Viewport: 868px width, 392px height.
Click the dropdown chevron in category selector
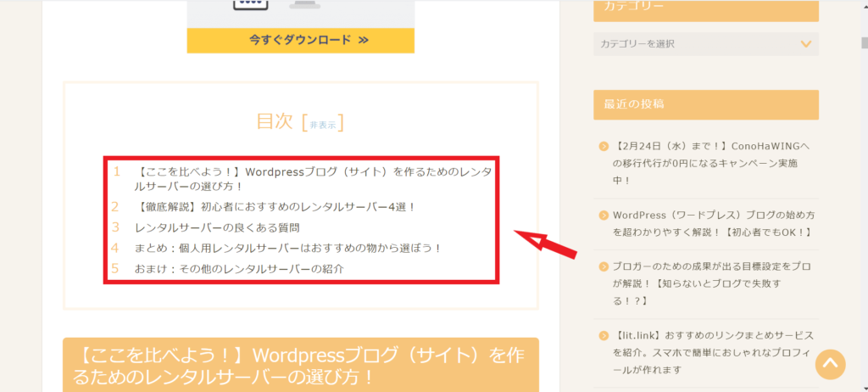point(805,44)
